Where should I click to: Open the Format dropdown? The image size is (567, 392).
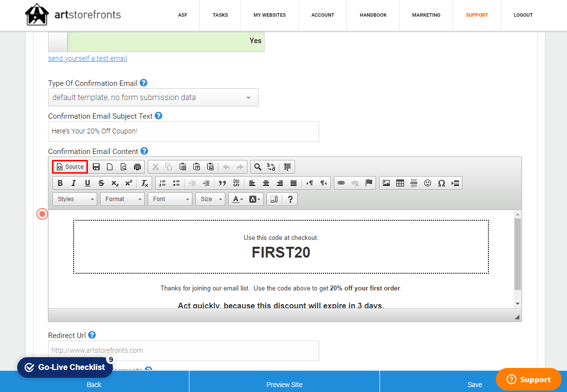tap(123, 199)
